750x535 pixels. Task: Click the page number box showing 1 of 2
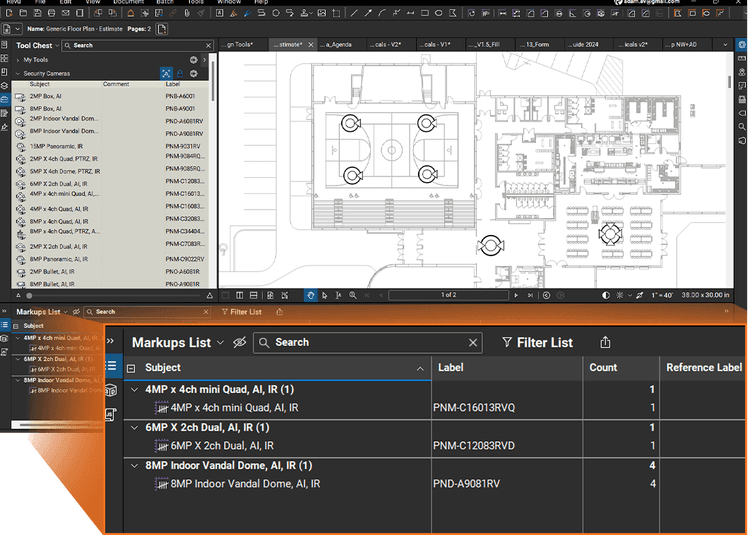click(x=448, y=295)
